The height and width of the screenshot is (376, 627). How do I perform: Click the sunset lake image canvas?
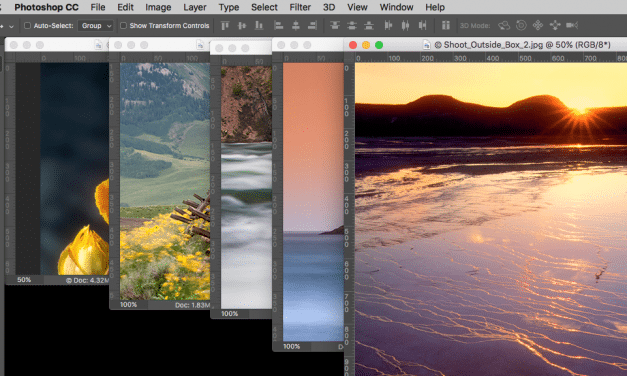click(x=491, y=219)
